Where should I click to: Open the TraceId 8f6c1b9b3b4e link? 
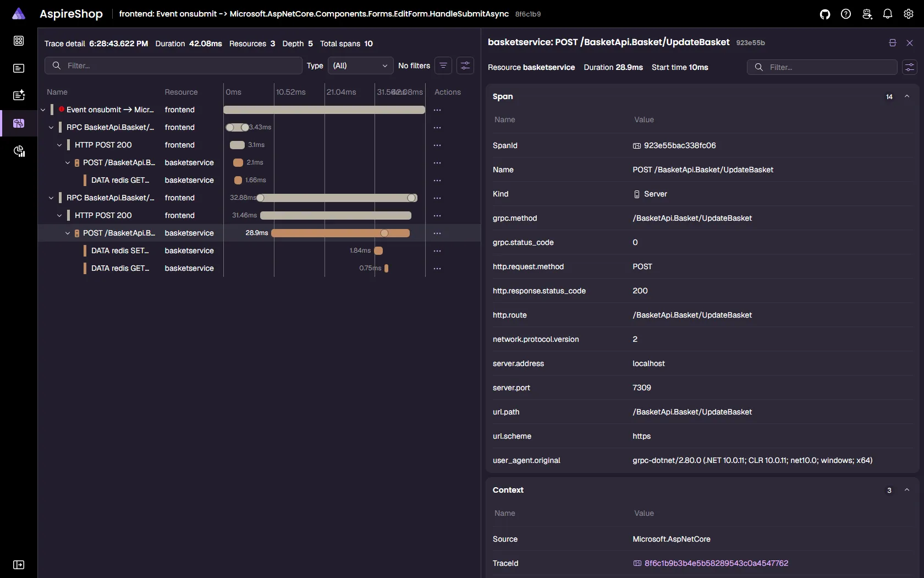(716, 563)
